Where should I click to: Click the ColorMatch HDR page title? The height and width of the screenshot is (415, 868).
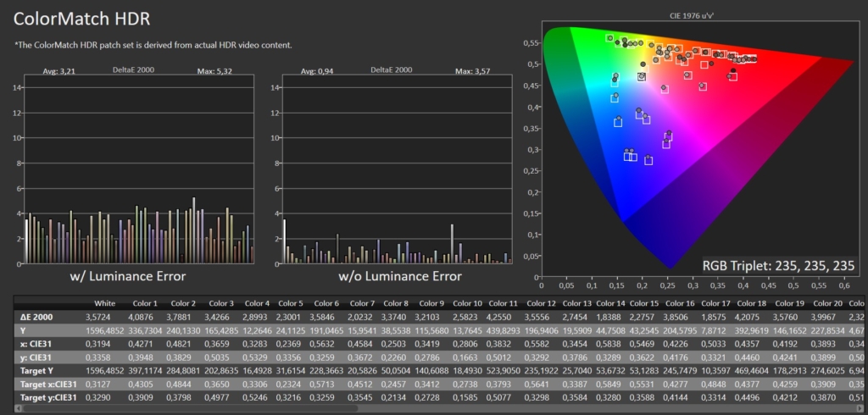pos(81,19)
